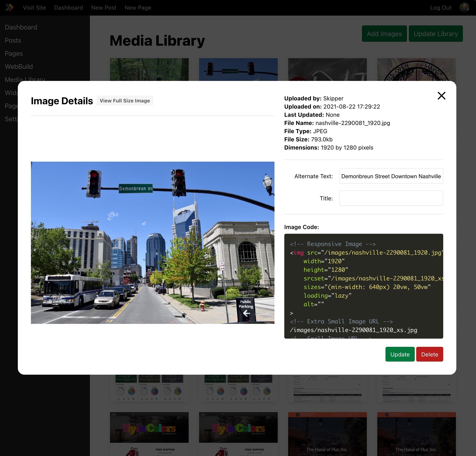The image size is (476, 456).
Task: Open Pages in the sidebar
Action: point(14,53)
